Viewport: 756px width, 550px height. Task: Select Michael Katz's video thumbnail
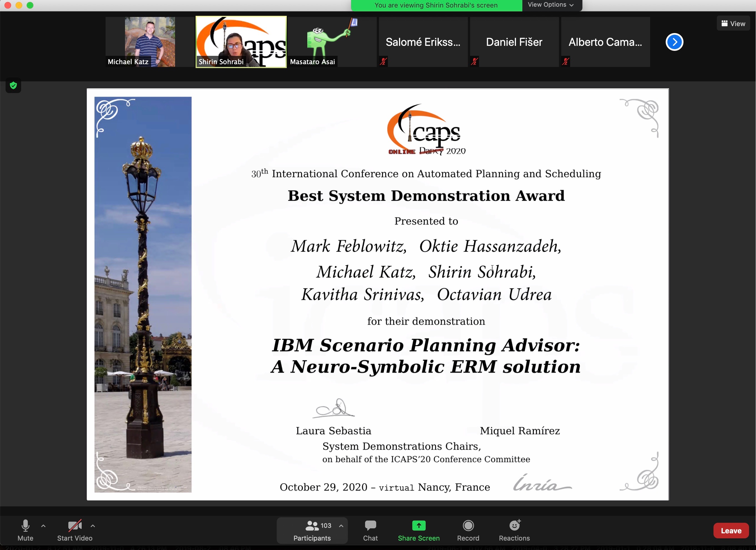[x=150, y=42]
